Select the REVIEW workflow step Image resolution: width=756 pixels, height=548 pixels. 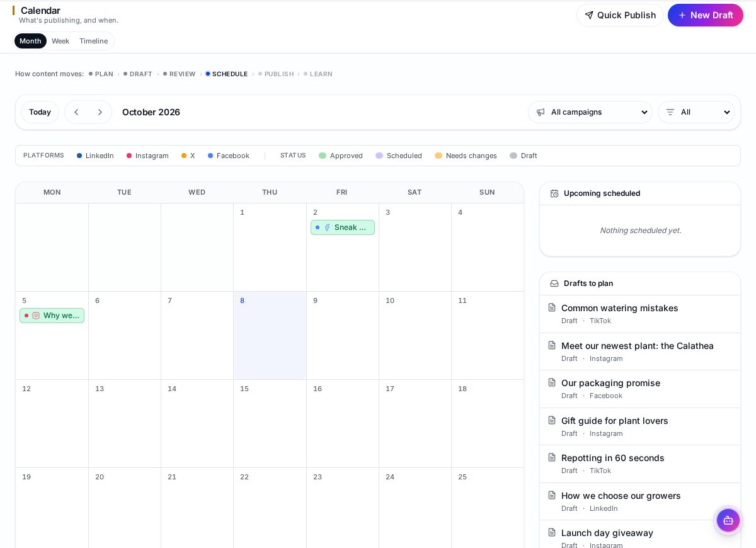(180, 74)
